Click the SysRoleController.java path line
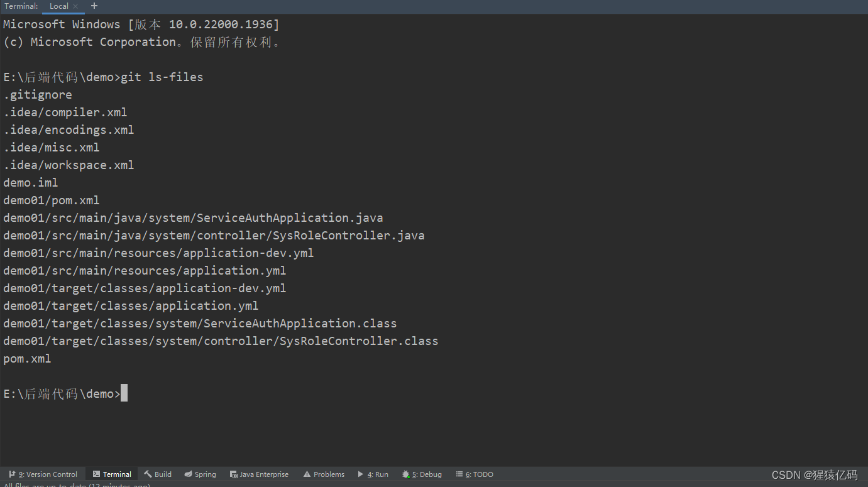Viewport: 868px width, 487px height. click(214, 236)
